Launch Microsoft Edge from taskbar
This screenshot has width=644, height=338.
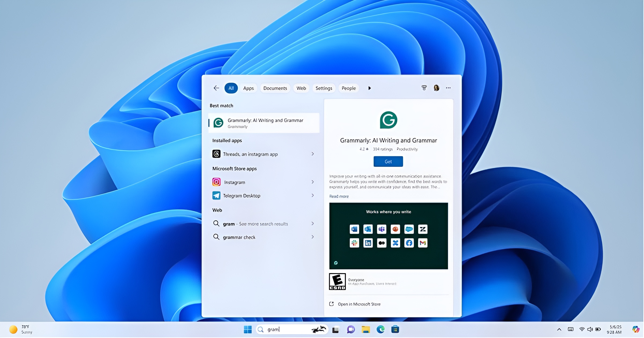380,329
